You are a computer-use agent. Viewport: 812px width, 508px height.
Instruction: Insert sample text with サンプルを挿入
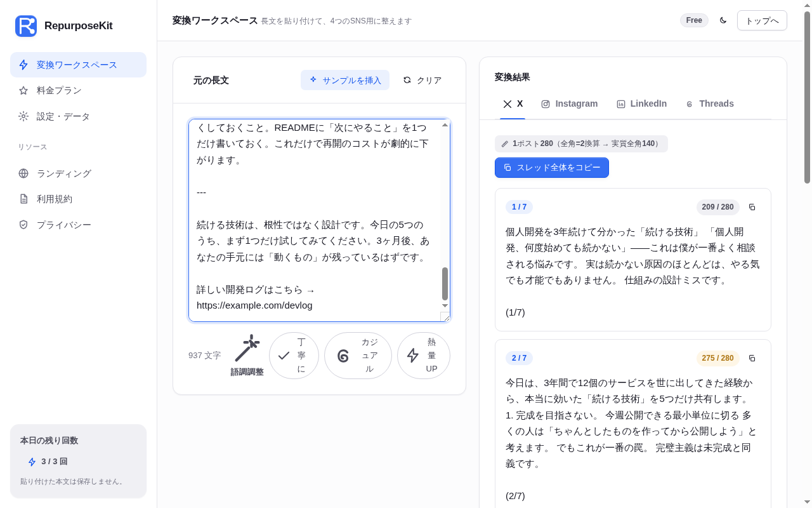point(345,80)
